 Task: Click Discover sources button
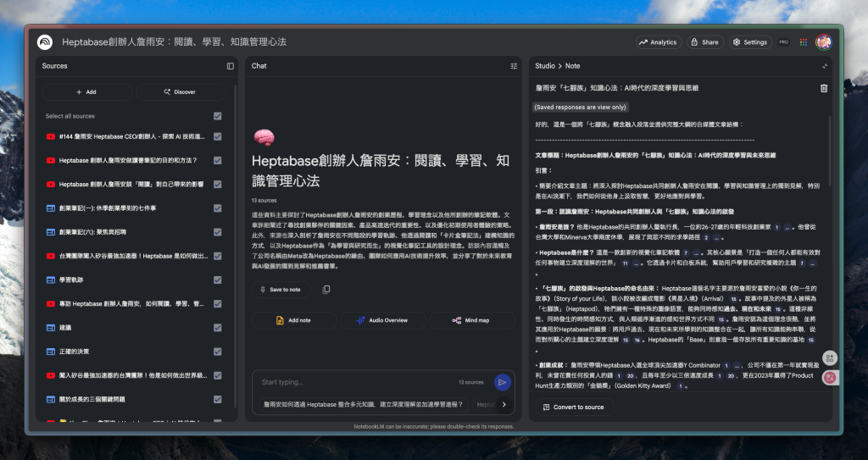181,91
